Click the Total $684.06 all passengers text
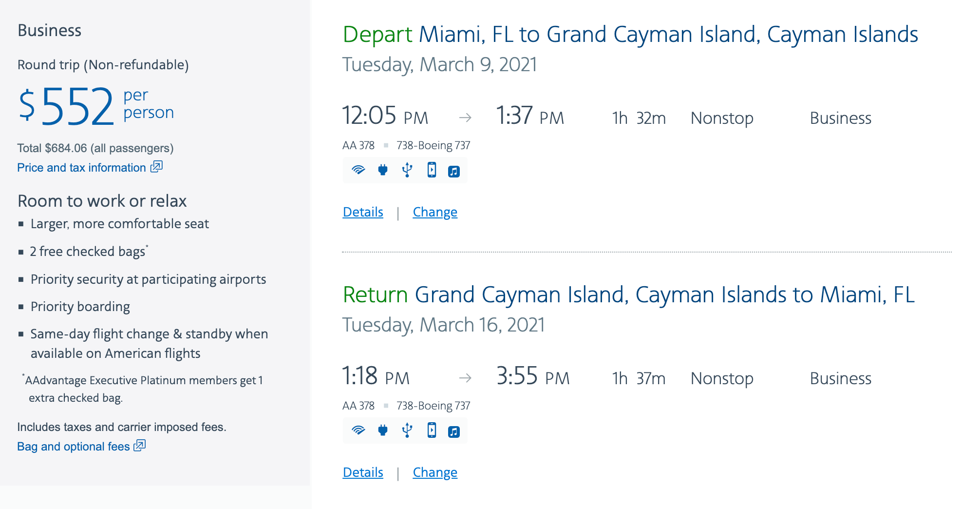Image resolution: width=980 pixels, height=509 pixels. 95,148
